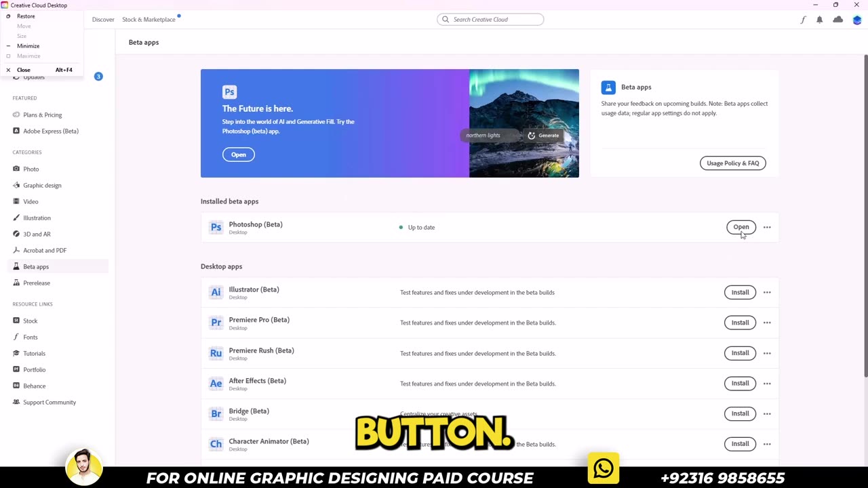
Task: Click the Illustrator (Beta) Ai icon
Action: tap(216, 292)
